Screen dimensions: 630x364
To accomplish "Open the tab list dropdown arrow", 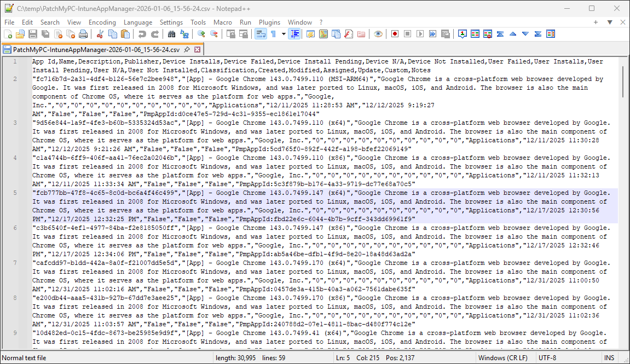I will (609, 22).
